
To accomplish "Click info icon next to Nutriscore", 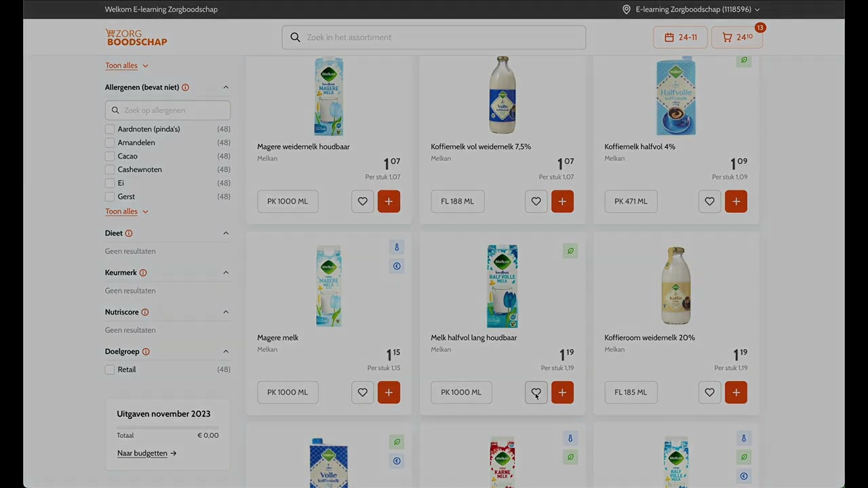I will [145, 312].
